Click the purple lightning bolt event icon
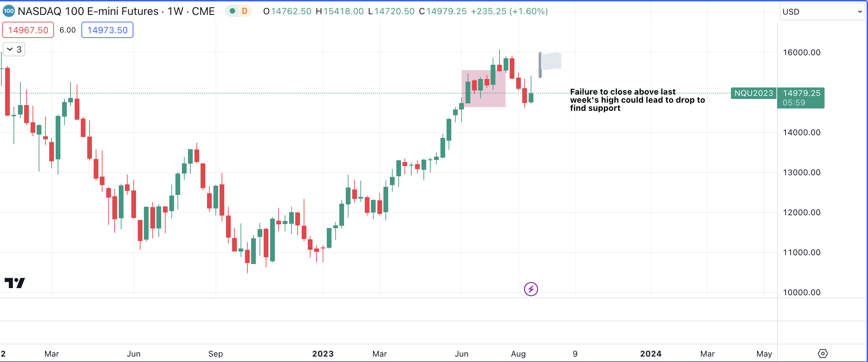Viewport: 868px width, 362px height. [531, 289]
